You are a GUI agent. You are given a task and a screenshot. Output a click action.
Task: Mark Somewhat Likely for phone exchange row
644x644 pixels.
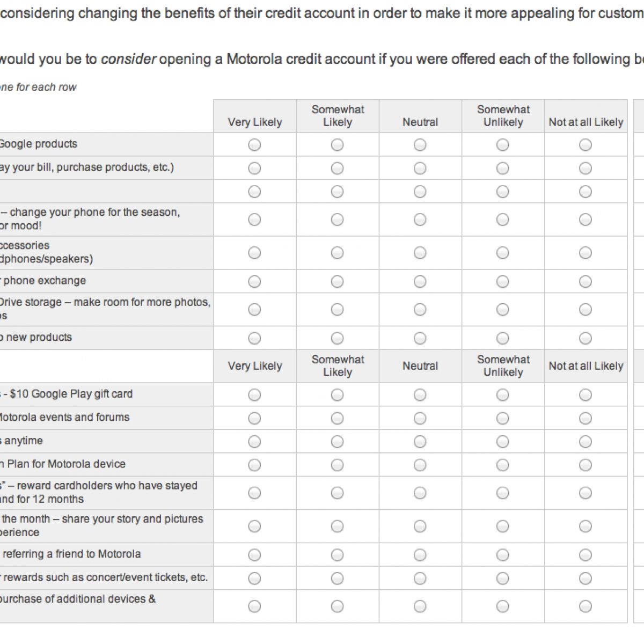click(x=337, y=282)
